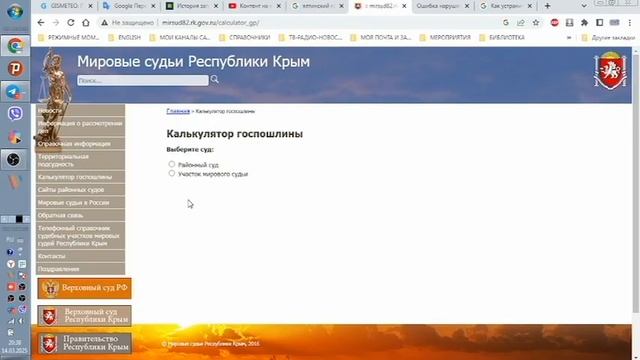Click the site search magnifier icon
Viewport: 640px width, 360px height.
click(x=215, y=80)
